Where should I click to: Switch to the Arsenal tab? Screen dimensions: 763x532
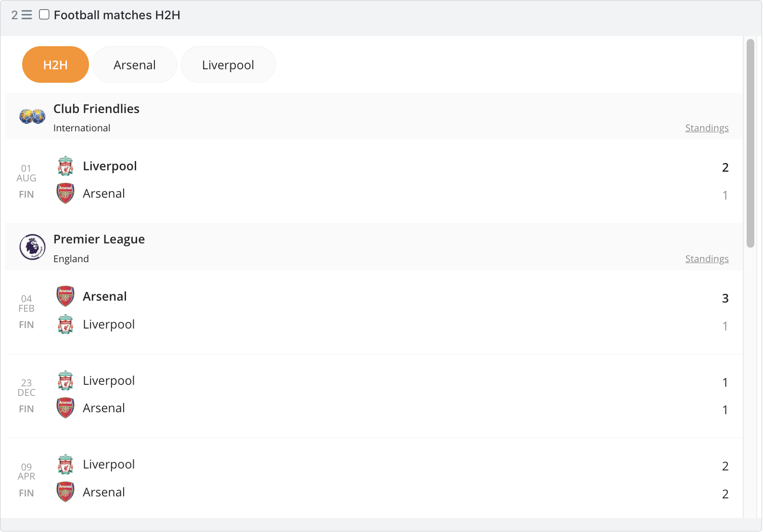[x=135, y=64]
